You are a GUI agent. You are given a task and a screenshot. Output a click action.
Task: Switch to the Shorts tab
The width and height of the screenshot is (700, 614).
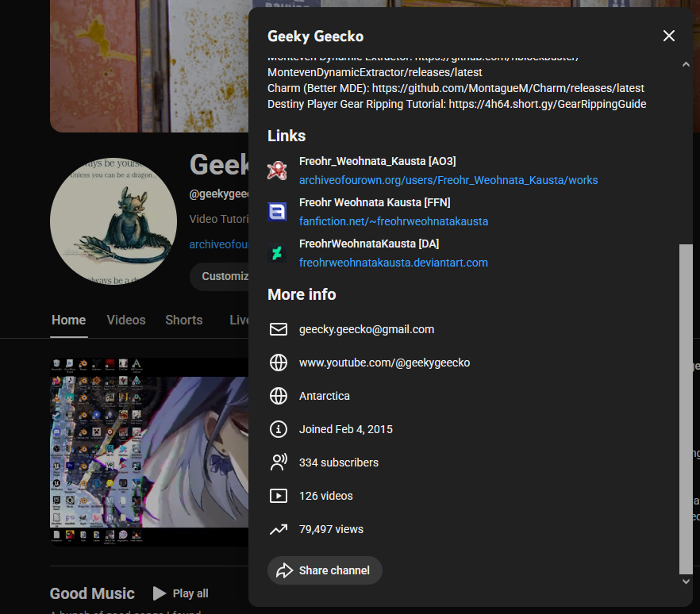184,320
